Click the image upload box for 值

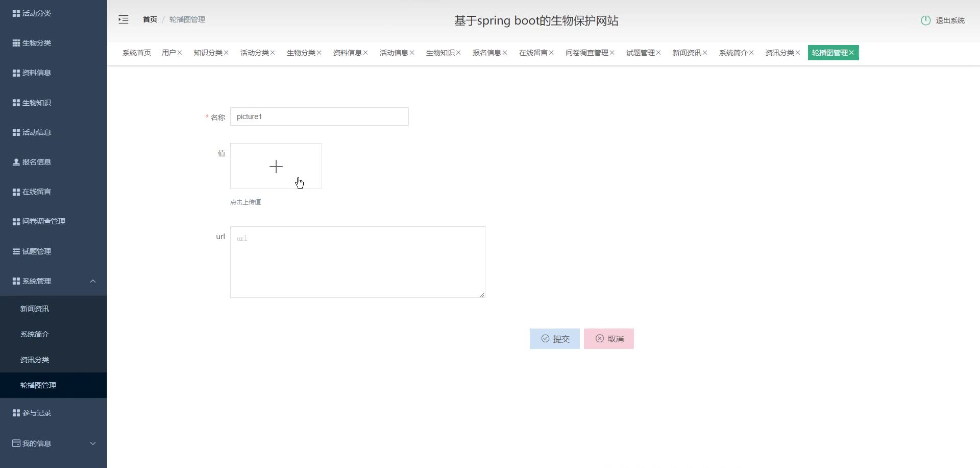[x=276, y=166]
